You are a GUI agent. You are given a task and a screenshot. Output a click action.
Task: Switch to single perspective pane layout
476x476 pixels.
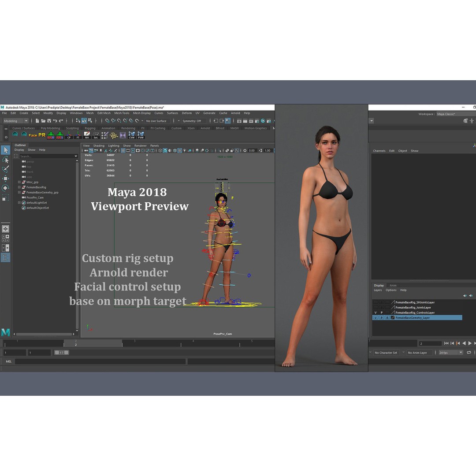coord(6,229)
